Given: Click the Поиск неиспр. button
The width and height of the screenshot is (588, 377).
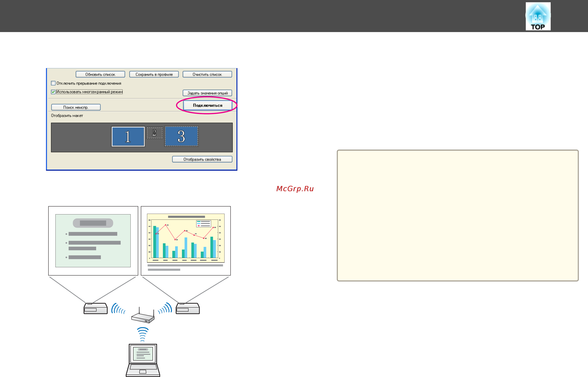Looking at the screenshot, I should 76,107.
